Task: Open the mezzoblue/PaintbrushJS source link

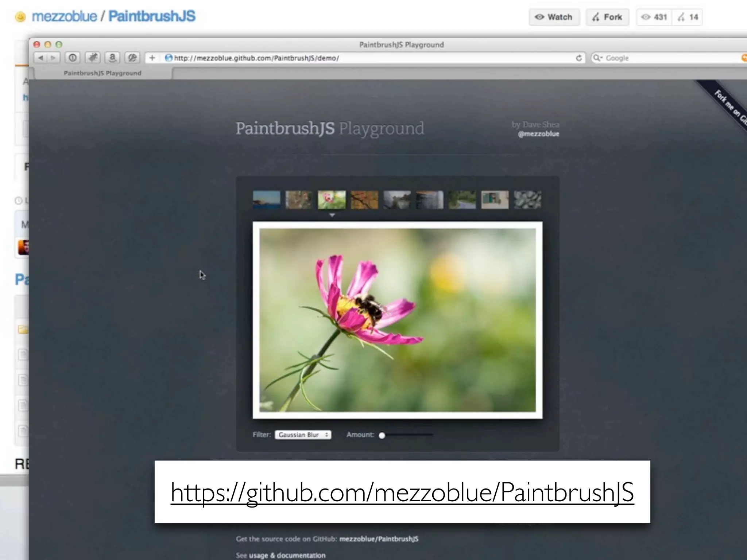Action: pyautogui.click(x=379, y=539)
